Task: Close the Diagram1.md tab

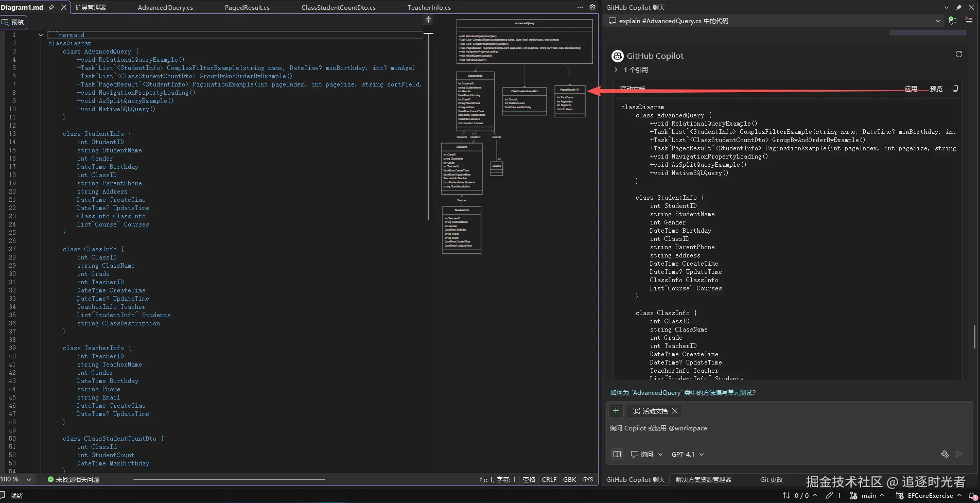Action: (64, 7)
